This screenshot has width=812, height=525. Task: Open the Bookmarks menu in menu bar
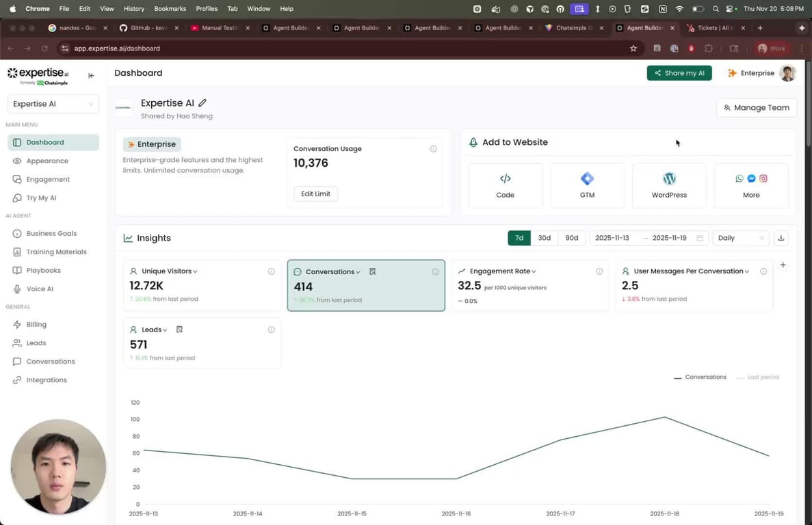170,9
